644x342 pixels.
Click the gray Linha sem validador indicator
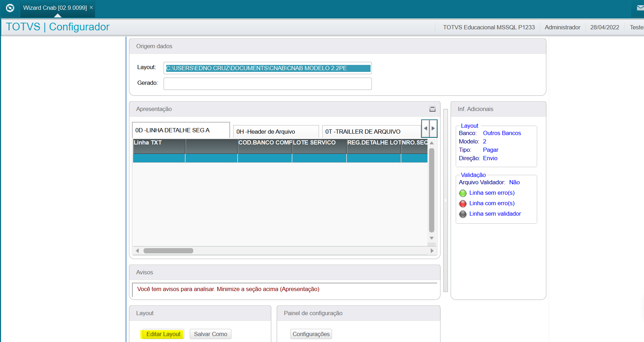463,214
